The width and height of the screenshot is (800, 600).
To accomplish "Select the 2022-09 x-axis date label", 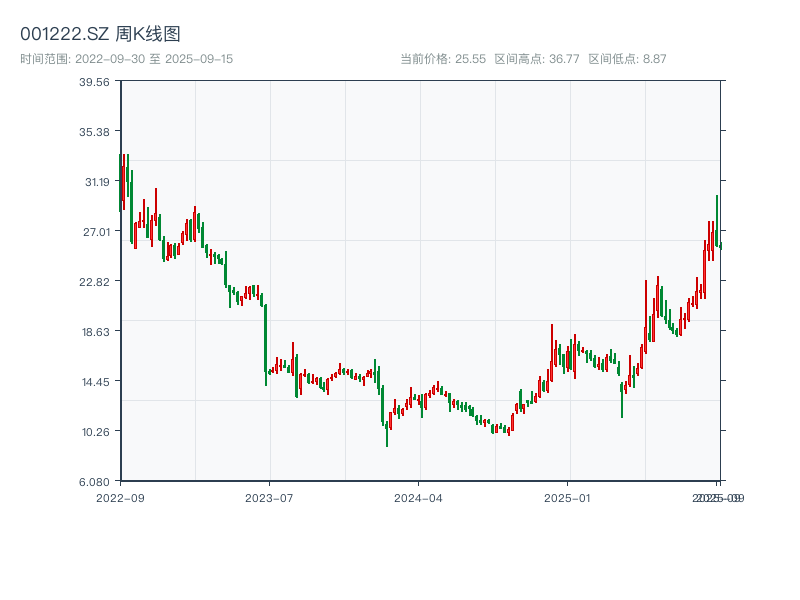I will click(120, 497).
